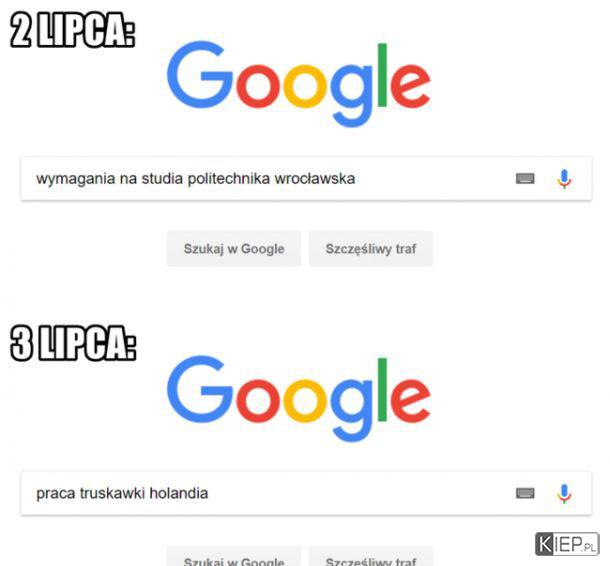
Task: Click the word 'wrocławska' in the top query
Action: pos(315,179)
